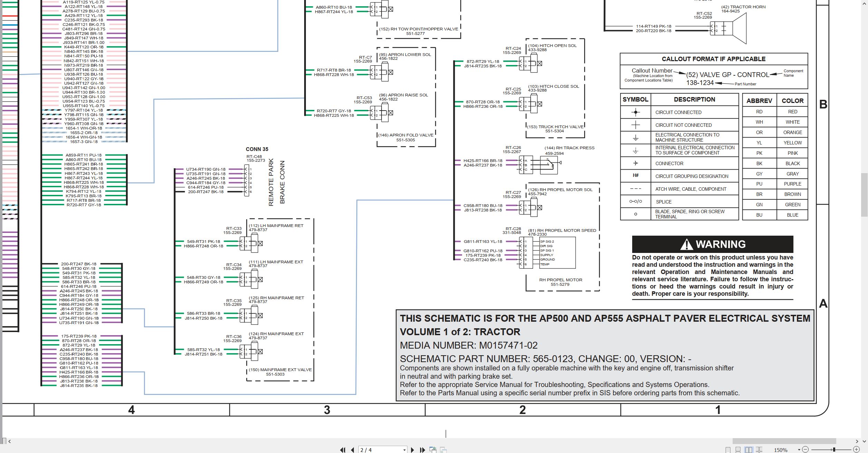Go to the first page
The width and height of the screenshot is (868, 453).
(343, 450)
